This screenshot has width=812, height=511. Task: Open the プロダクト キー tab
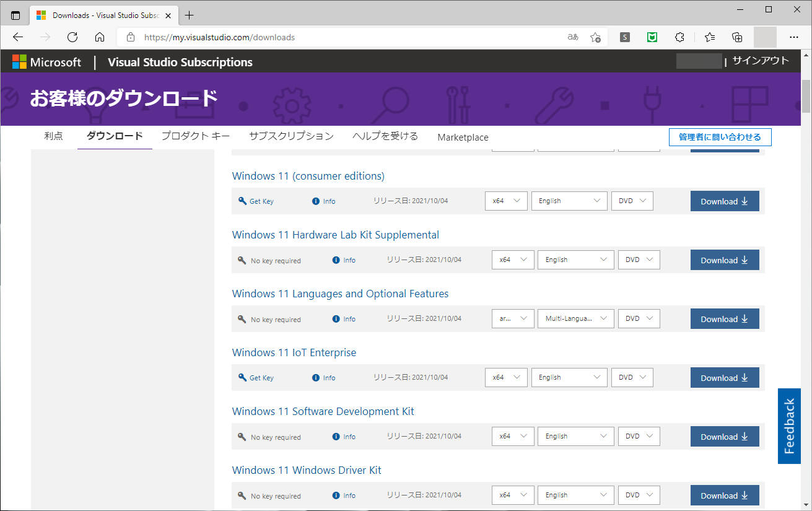(x=196, y=136)
